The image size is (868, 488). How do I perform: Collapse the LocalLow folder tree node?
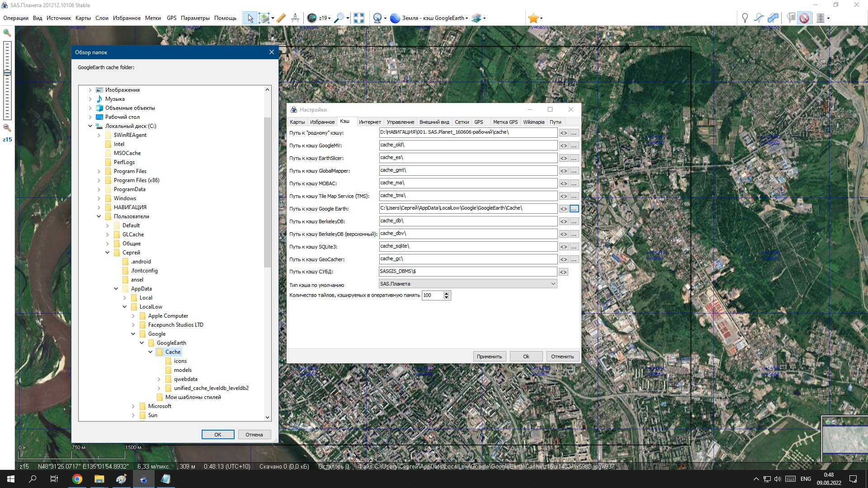pyautogui.click(x=125, y=307)
